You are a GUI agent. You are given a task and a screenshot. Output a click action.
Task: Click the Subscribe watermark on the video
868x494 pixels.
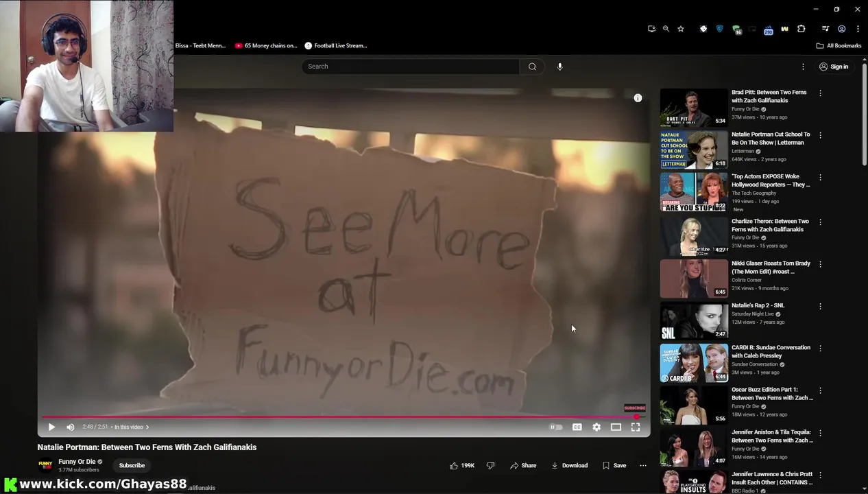tap(634, 408)
